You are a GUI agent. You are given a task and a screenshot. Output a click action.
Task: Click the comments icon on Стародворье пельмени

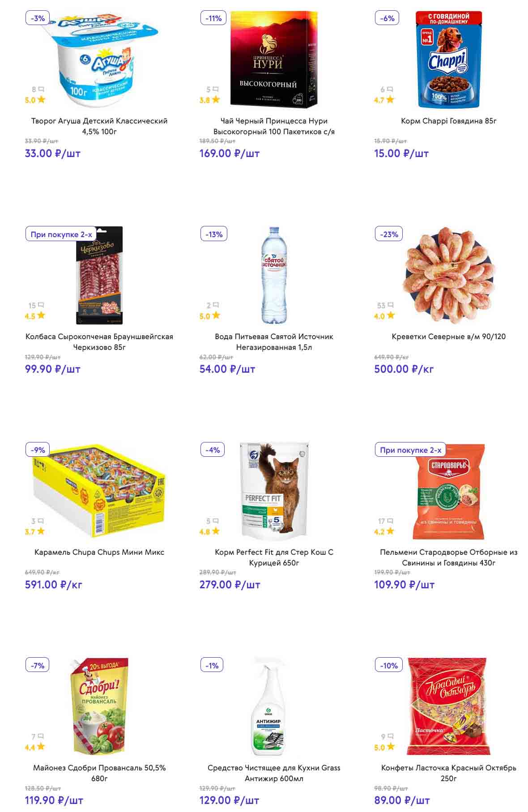[x=390, y=521]
